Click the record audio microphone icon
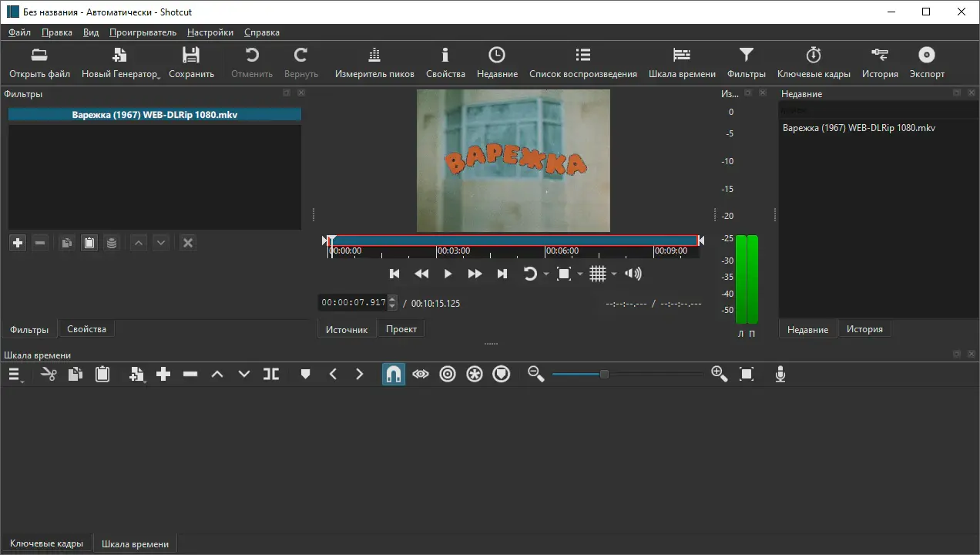980x555 pixels. [780, 375]
